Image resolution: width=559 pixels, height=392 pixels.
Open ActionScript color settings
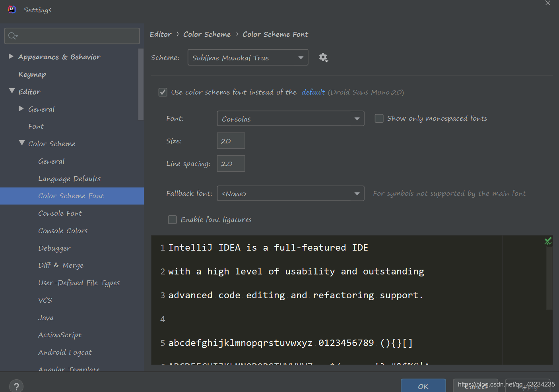[60, 335]
